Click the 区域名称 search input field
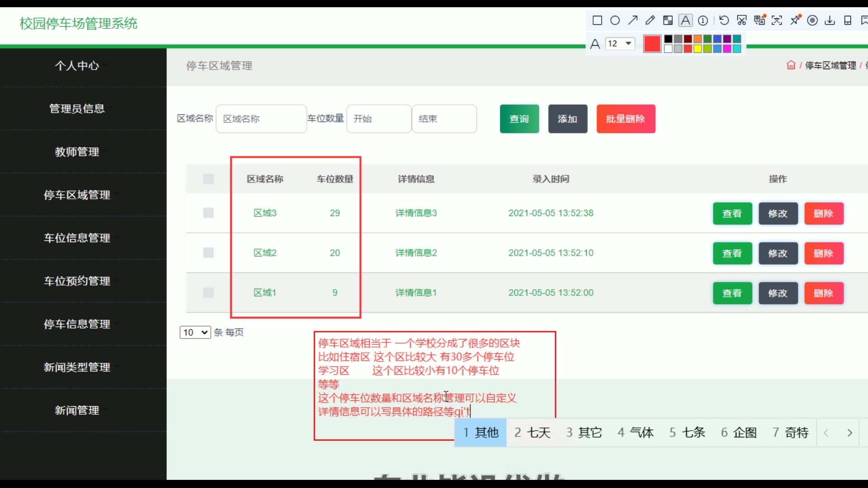This screenshot has width=868, height=488. [x=261, y=119]
